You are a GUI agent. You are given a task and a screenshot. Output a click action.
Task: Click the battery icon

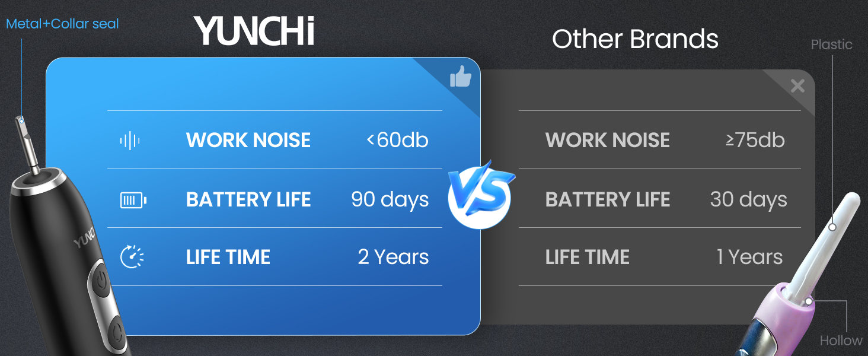133,201
